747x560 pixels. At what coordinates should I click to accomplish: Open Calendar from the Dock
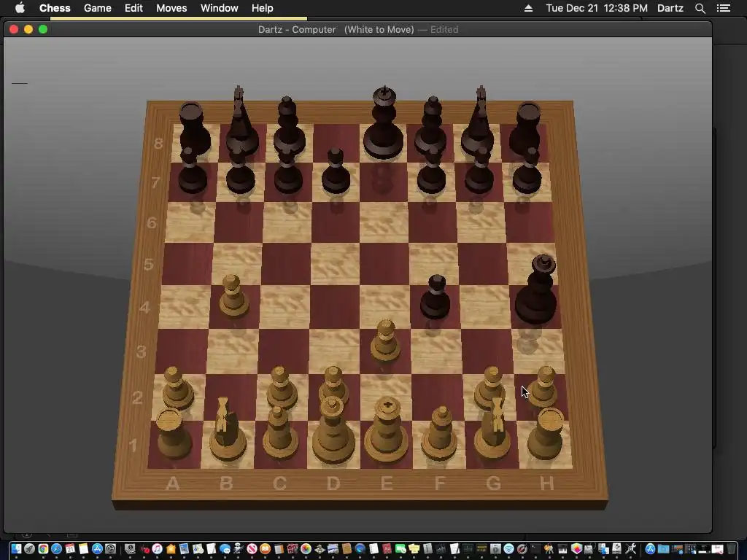click(70, 548)
